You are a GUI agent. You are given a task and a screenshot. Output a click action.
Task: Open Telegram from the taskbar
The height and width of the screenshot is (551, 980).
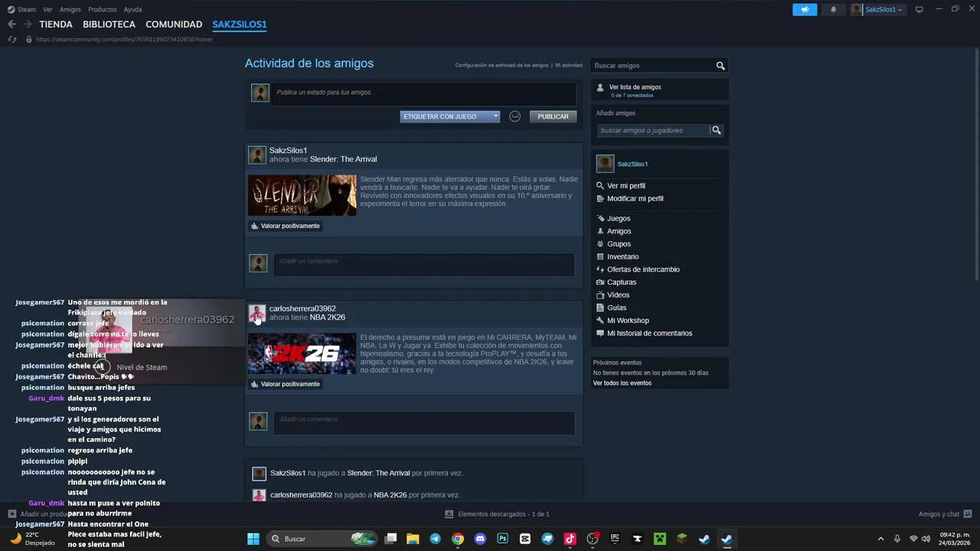point(435,539)
